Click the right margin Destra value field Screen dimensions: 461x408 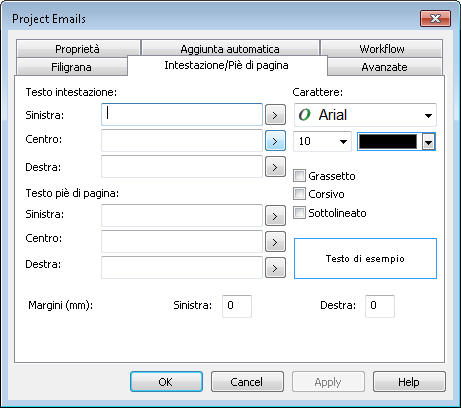coord(380,306)
